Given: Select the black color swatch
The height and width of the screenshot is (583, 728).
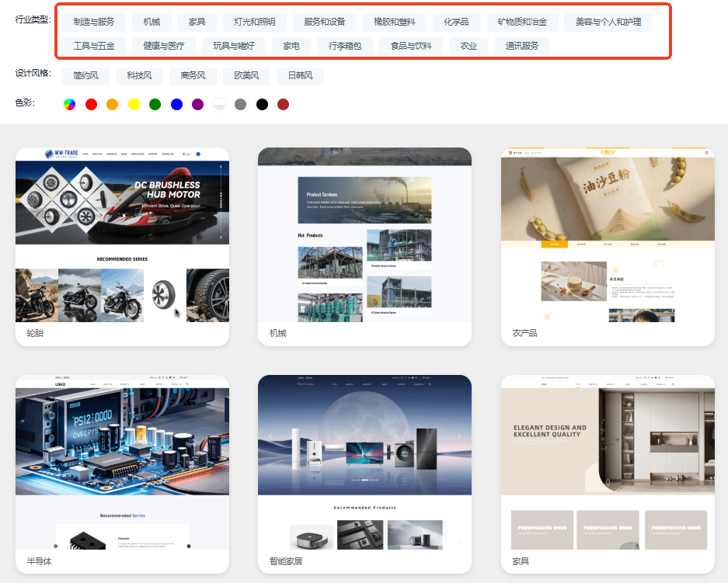Looking at the screenshot, I should 262,104.
